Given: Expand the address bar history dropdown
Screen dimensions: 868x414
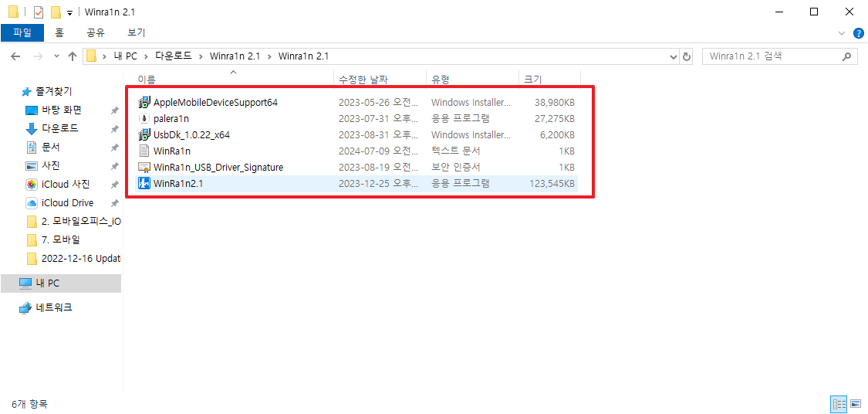Looking at the screenshot, I should (x=673, y=56).
